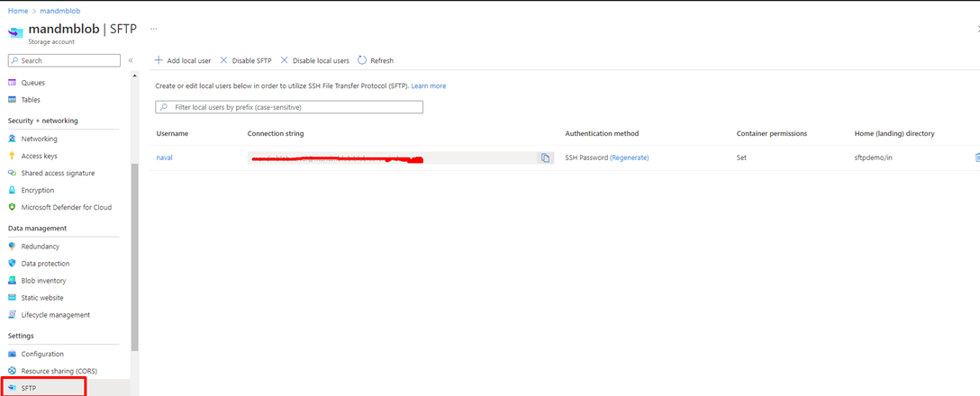Open the Tables menu item
Image resolution: width=980 pixels, height=396 pixels.
pyautogui.click(x=31, y=99)
